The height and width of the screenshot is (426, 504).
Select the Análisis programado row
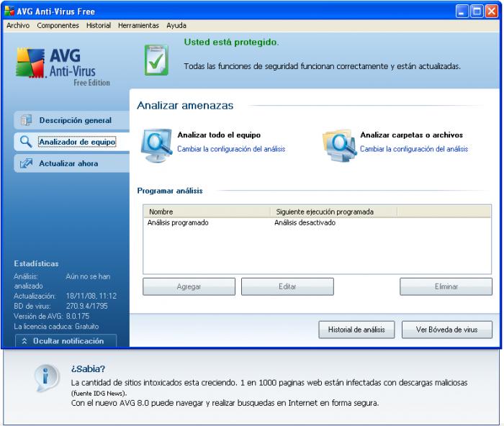tap(317, 222)
